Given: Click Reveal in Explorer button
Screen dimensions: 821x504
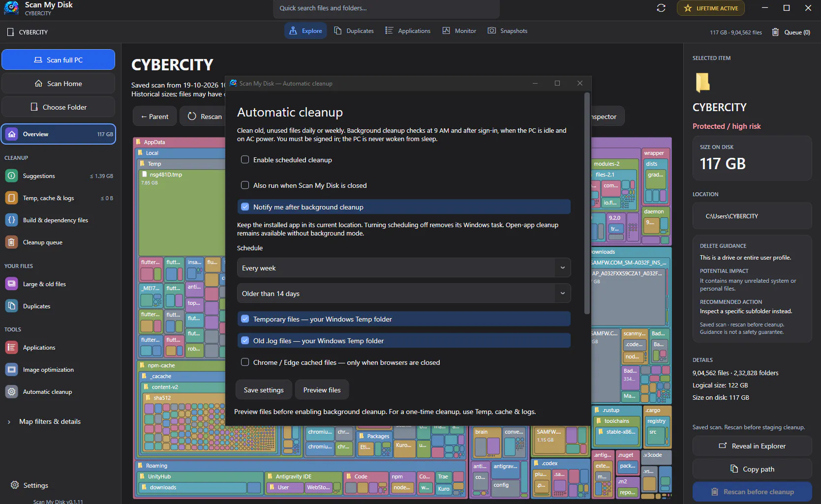Looking at the screenshot, I should 752,446.
